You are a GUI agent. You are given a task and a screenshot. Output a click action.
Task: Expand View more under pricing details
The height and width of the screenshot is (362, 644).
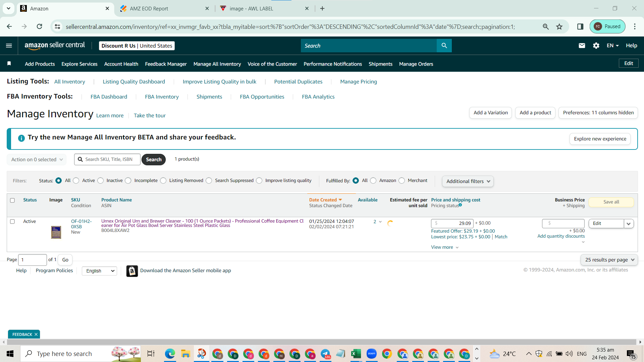[445, 247]
